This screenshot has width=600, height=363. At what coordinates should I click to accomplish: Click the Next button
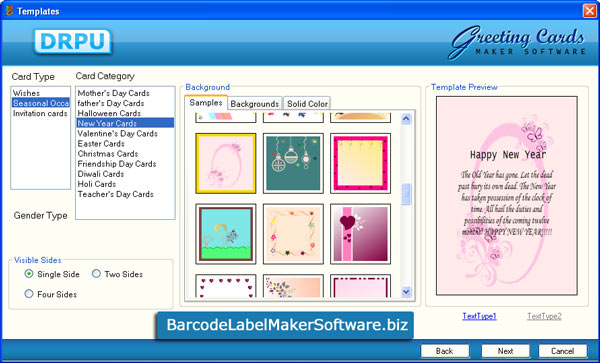505,351
